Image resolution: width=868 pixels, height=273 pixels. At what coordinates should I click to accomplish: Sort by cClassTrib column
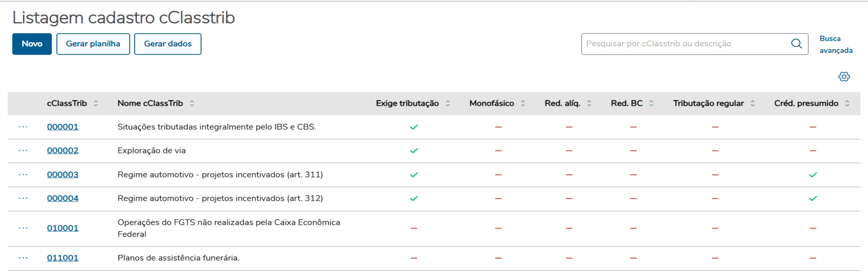[96, 103]
